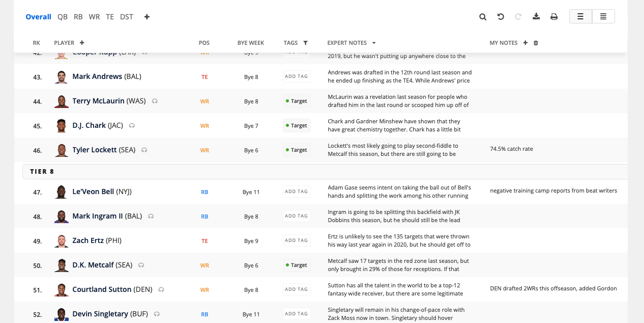The width and height of the screenshot is (644, 323).
Task: Click Add Tag for Zach Ertz
Action: pyautogui.click(x=297, y=240)
